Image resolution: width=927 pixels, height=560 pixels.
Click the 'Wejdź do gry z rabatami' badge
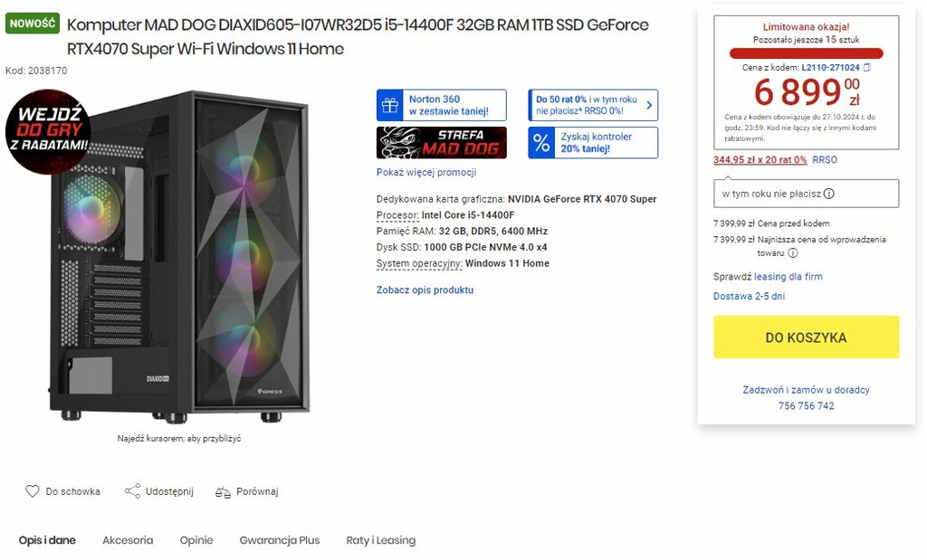(x=48, y=132)
